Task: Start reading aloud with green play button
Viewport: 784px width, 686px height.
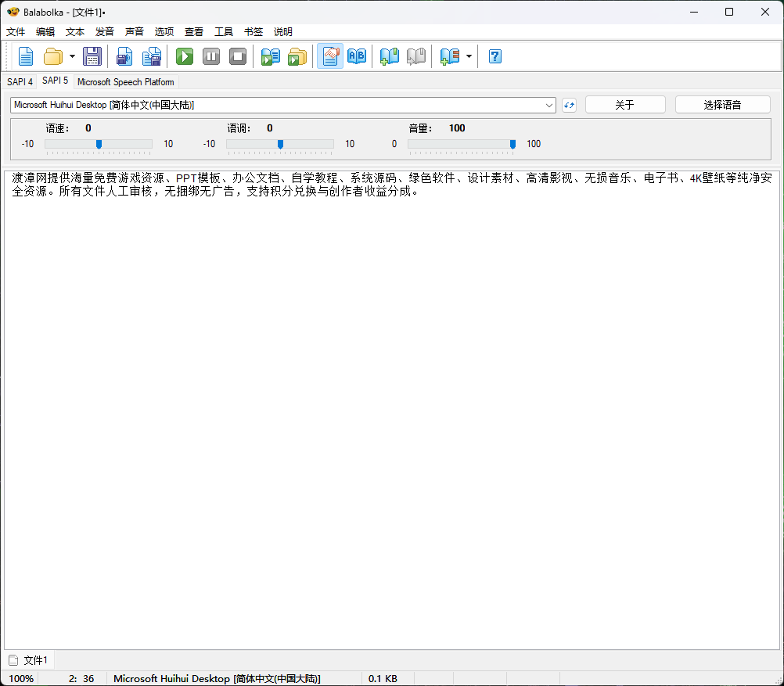Action: tap(185, 56)
